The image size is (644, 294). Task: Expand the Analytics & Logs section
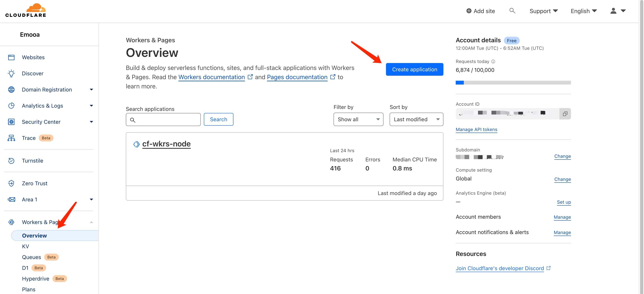click(91, 106)
